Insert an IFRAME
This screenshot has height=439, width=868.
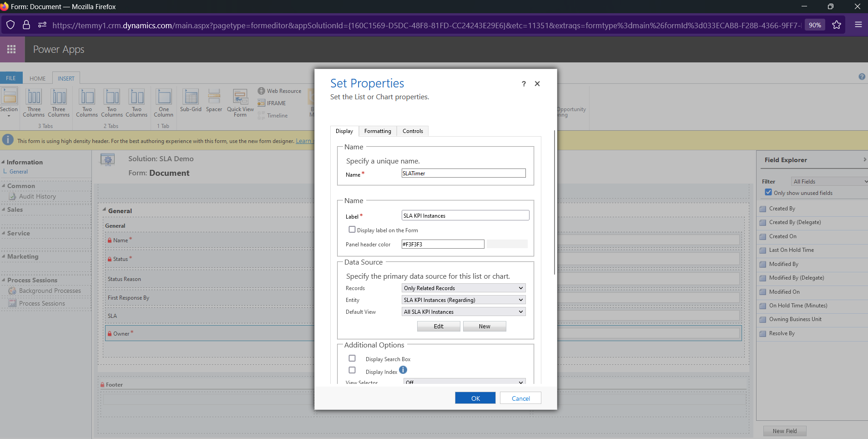[272, 103]
